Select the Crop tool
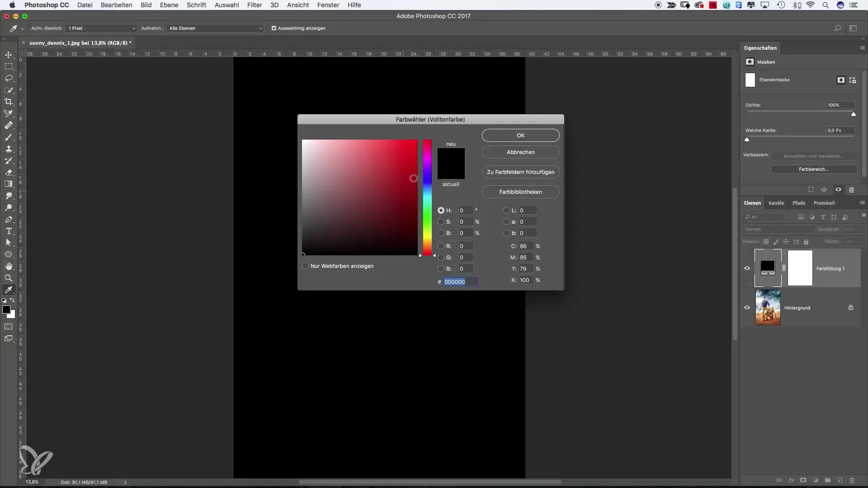 pyautogui.click(x=9, y=102)
